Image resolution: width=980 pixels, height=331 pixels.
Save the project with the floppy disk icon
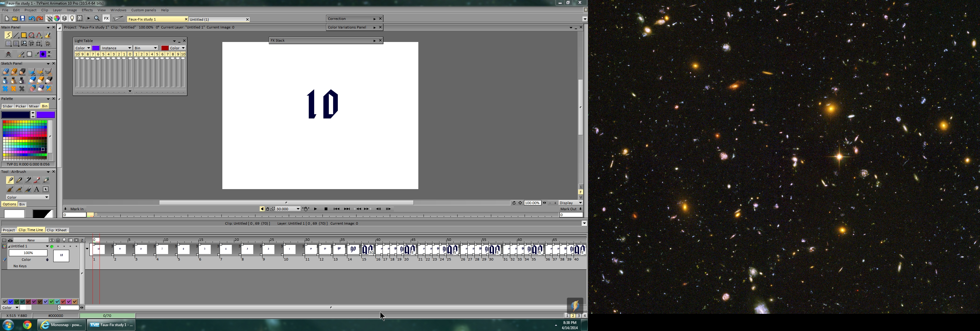(x=22, y=19)
